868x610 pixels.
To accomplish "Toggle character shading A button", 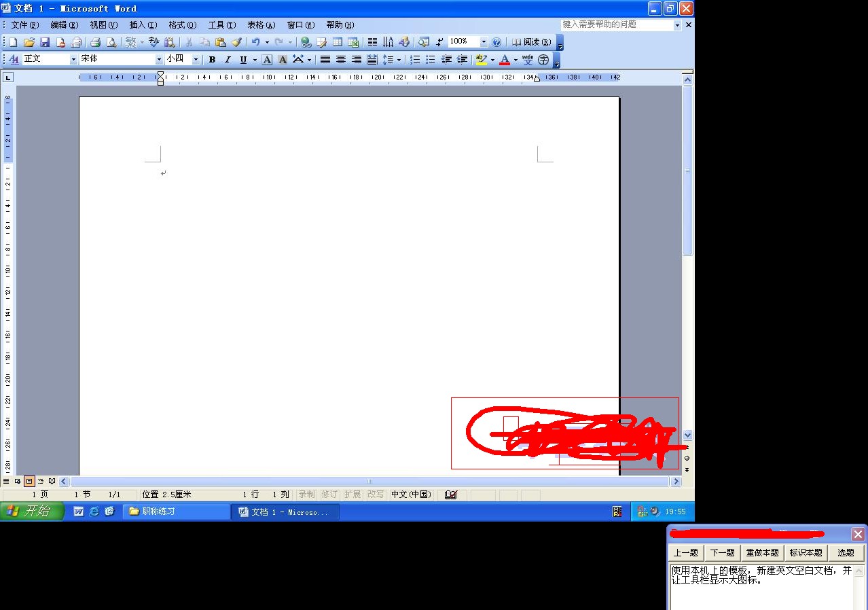I will [x=283, y=60].
